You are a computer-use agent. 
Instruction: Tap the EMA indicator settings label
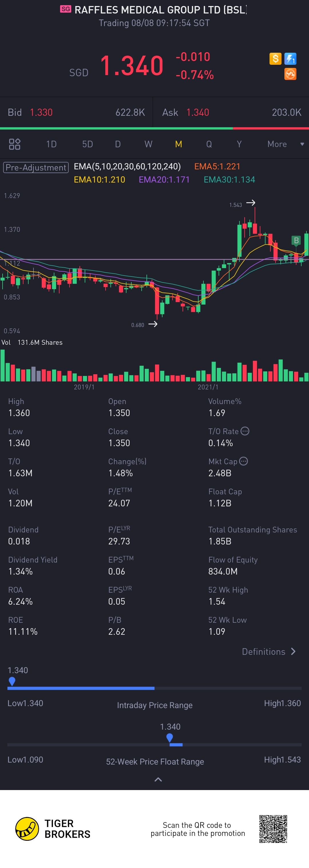click(127, 166)
